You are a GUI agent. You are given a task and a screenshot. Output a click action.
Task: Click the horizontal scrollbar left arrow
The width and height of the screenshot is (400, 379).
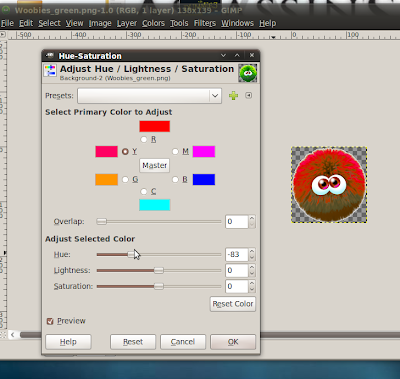(12, 334)
